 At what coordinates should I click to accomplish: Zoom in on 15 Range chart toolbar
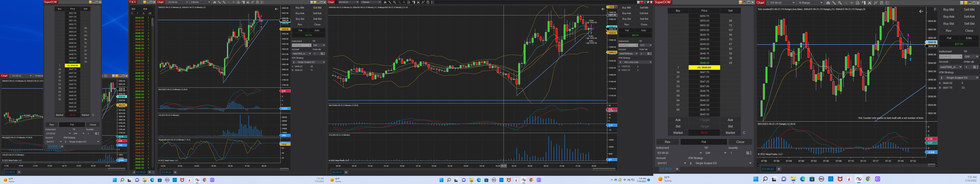click(x=840, y=3)
